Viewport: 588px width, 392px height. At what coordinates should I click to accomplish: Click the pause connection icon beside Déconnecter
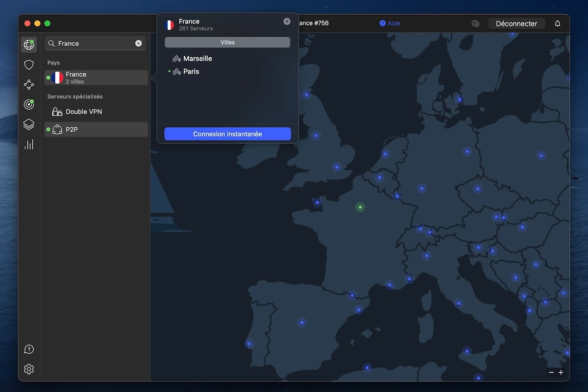point(475,23)
